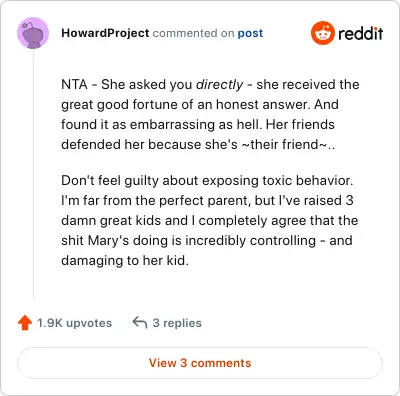The height and width of the screenshot is (396, 400).
Task: Click the "commented on" gray text
Action: (193, 33)
